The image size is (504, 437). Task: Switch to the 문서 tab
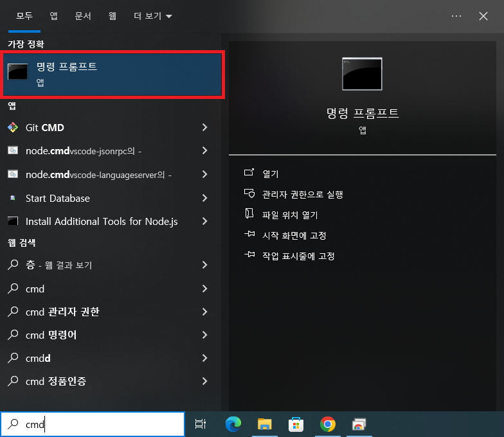pos(83,16)
